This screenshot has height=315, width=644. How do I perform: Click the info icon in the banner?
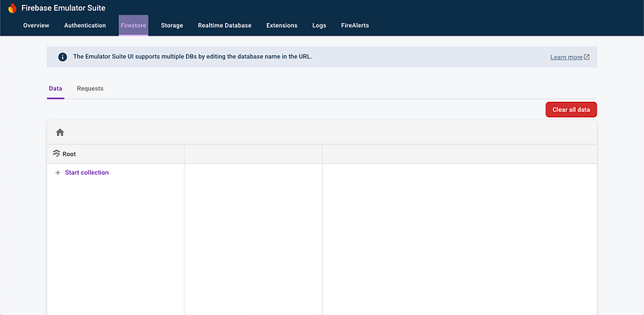(62, 57)
